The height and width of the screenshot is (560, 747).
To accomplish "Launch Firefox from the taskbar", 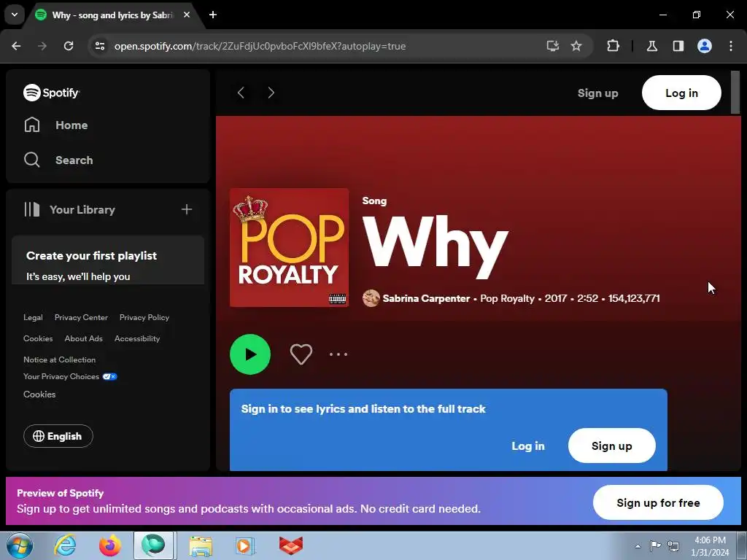I will coord(110,545).
